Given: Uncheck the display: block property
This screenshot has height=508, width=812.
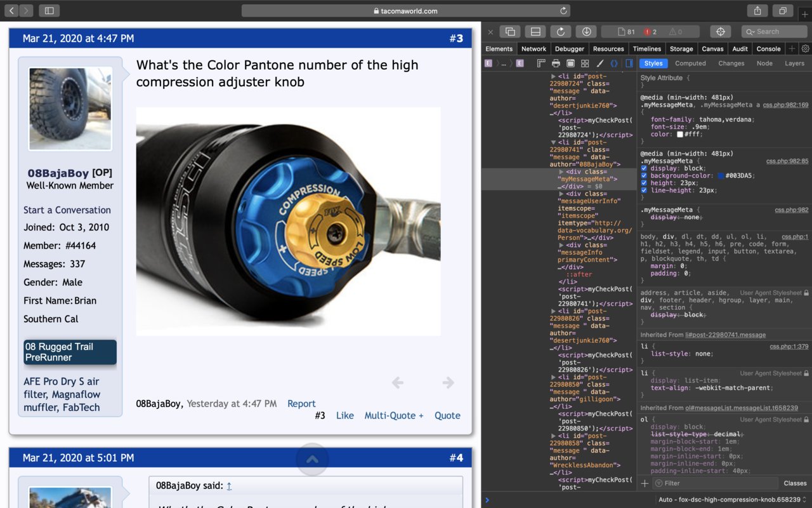Looking at the screenshot, I should (x=645, y=168).
